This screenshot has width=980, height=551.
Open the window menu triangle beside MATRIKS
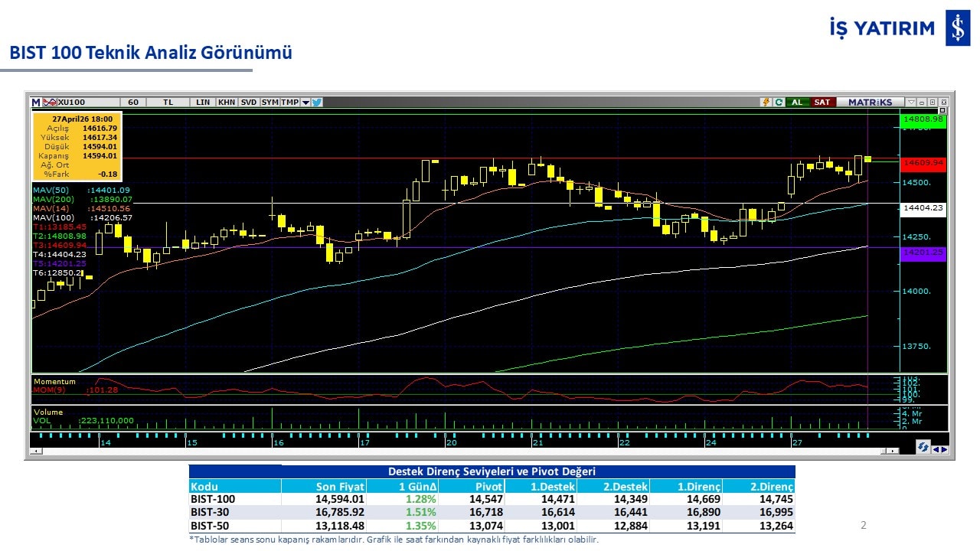point(912,102)
